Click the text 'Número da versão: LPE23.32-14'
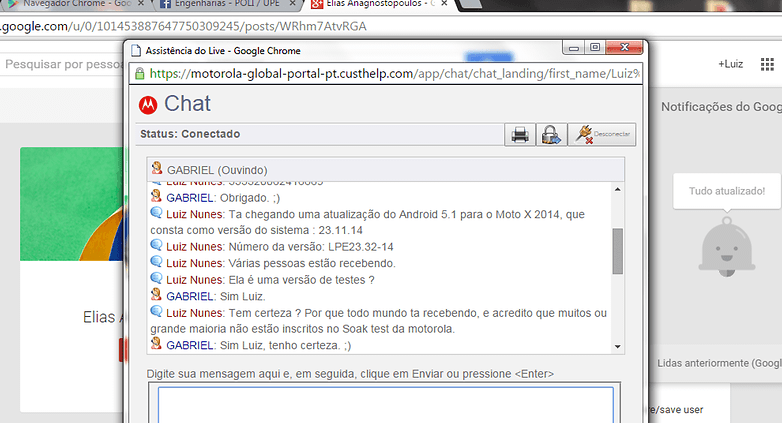The image size is (782, 423). (311, 247)
